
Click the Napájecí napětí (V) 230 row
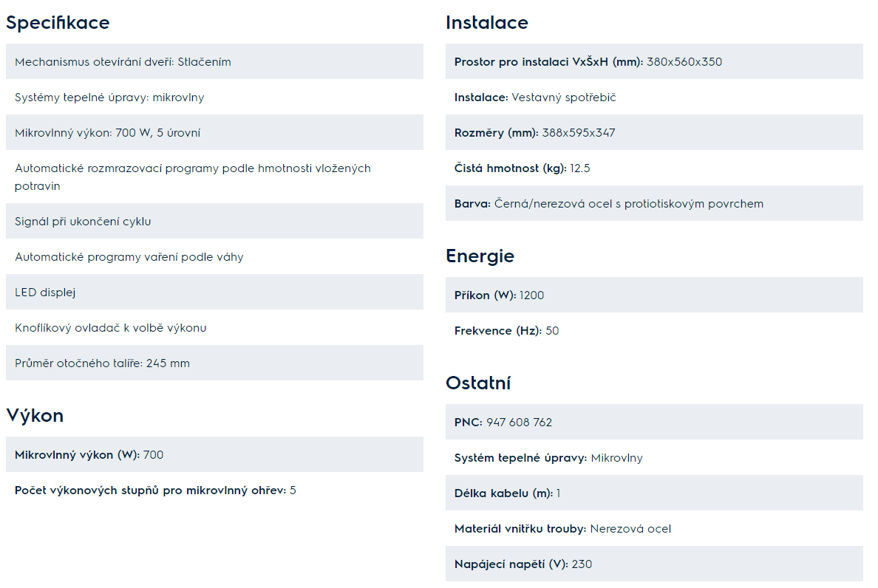coord(654,564)
